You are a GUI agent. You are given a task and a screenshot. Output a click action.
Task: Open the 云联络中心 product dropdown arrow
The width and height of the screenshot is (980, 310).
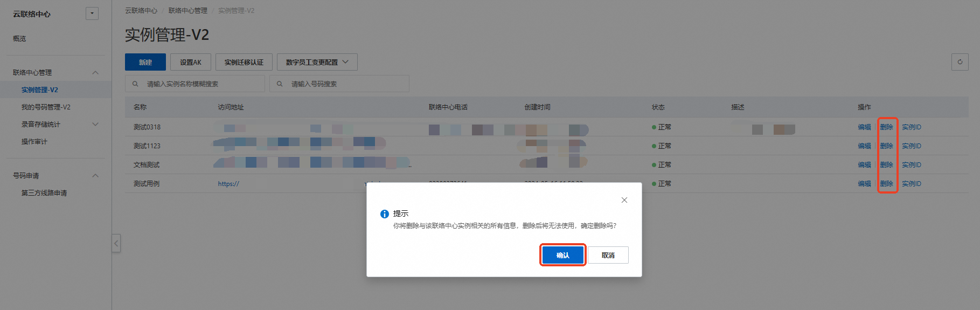click(92, 13)
